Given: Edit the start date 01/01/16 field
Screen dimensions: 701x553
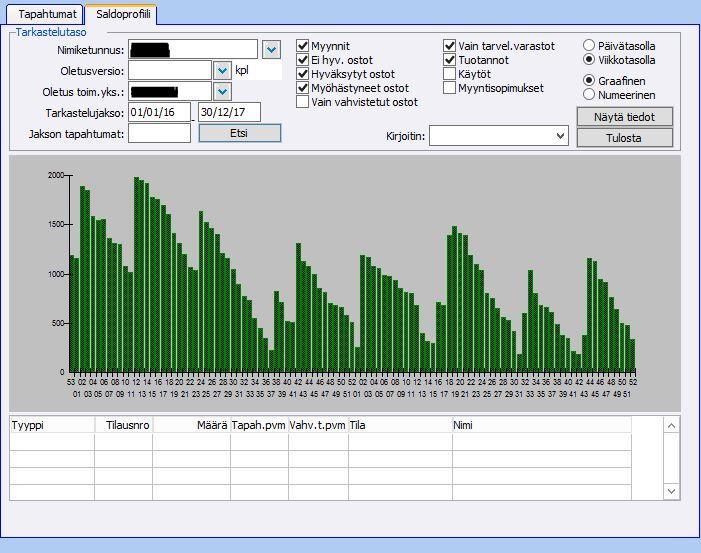Looking at the screenshot, I should pyautogui.click(x=159, y=112).
